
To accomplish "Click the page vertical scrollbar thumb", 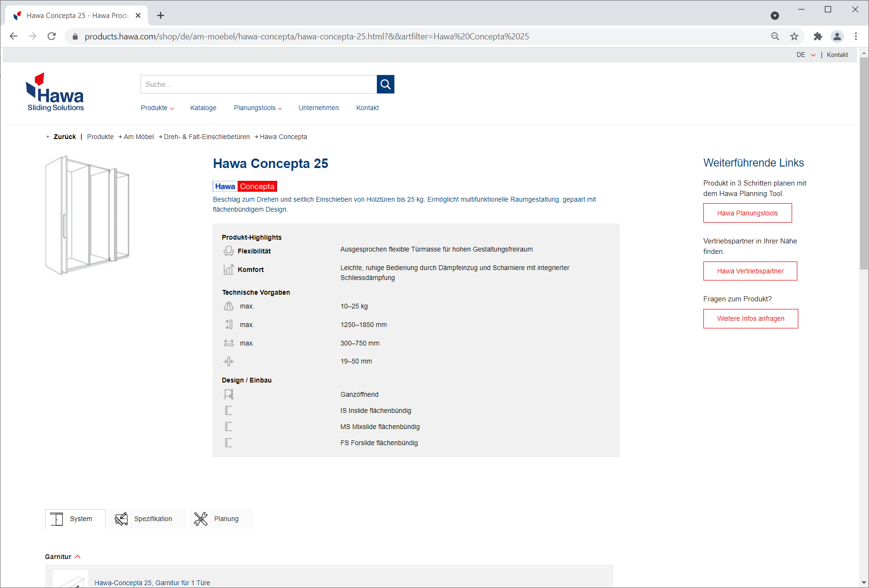I will pos(864,164).
